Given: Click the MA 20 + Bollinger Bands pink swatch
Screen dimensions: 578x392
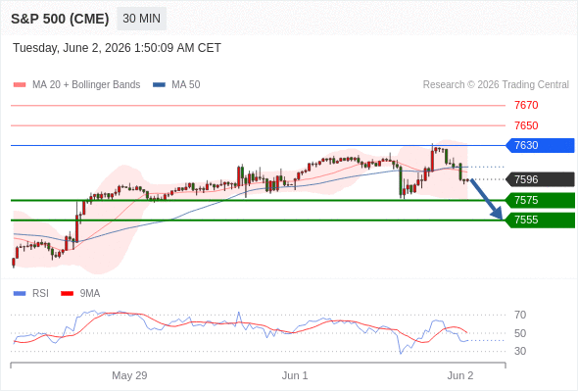Looking at the screenshot, I should click(20, 85).
